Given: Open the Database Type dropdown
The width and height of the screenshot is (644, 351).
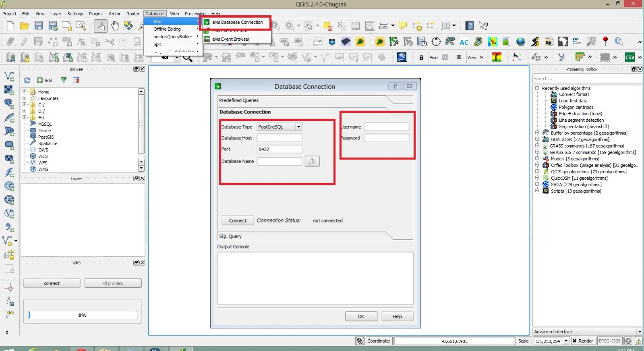Looking at the screenshot, I should point(280,127).
